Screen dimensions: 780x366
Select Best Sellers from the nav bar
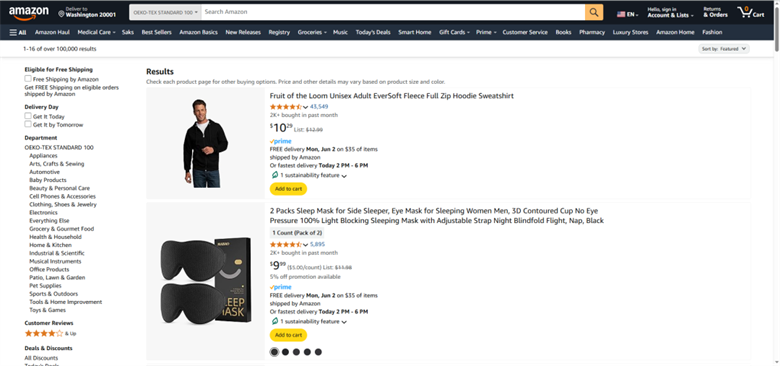[x=156, y=32]
